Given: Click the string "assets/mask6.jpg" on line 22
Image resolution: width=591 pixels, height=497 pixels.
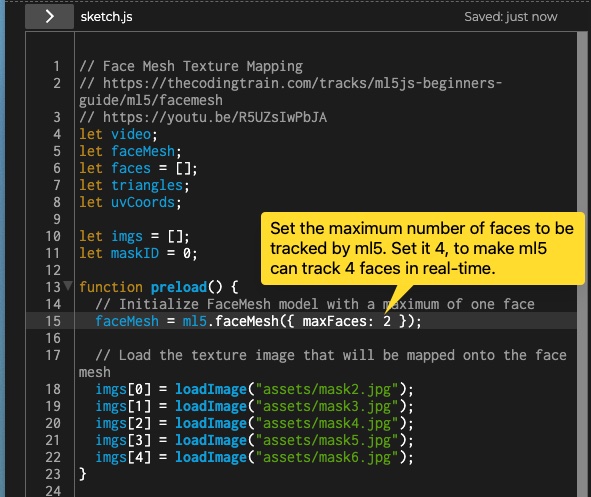Looking at the screenshot, I should [x=327, y=457].
